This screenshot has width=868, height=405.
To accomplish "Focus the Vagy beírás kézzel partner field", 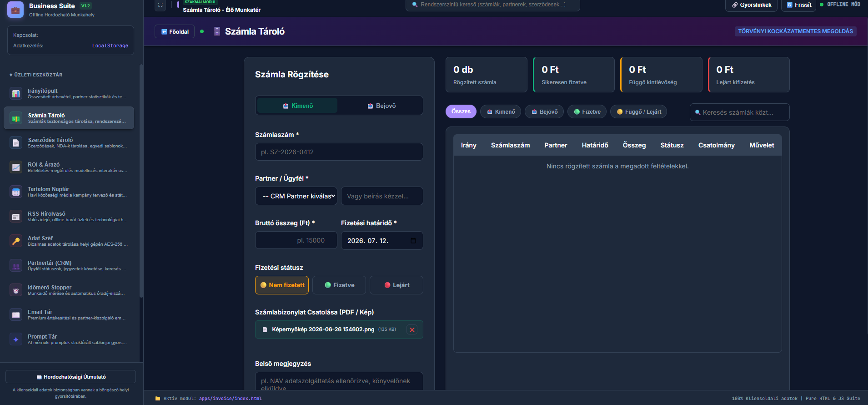I will 382,196.
